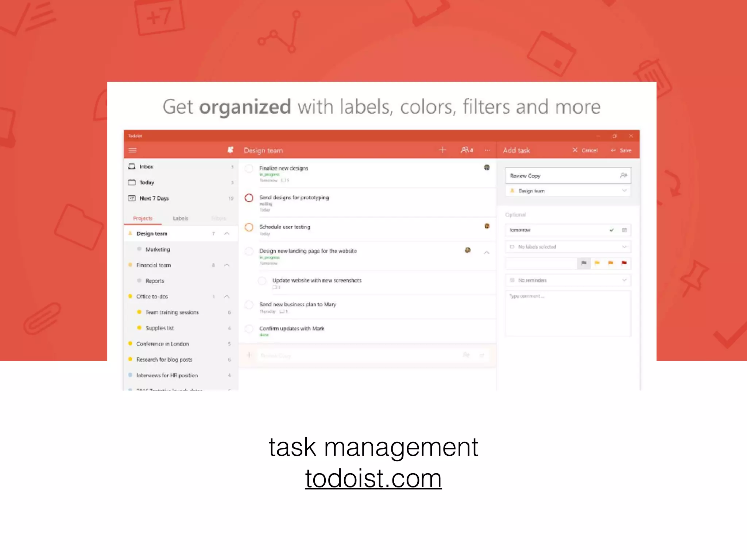Open the three-dot project menu

[x=488, y=150]
